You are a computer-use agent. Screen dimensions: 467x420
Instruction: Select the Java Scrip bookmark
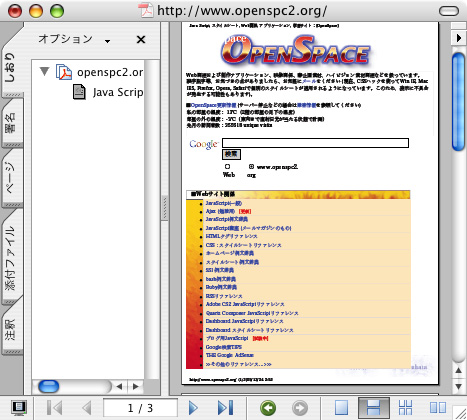click(118, 92)
